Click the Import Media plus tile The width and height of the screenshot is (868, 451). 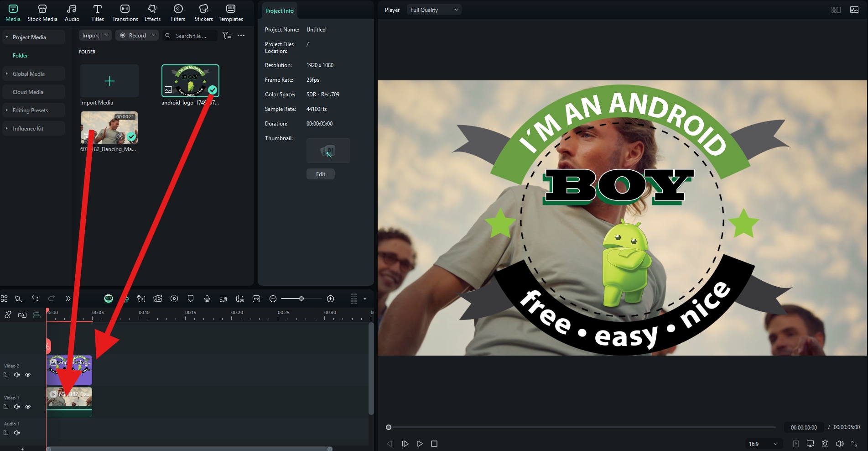click(109, 81)
